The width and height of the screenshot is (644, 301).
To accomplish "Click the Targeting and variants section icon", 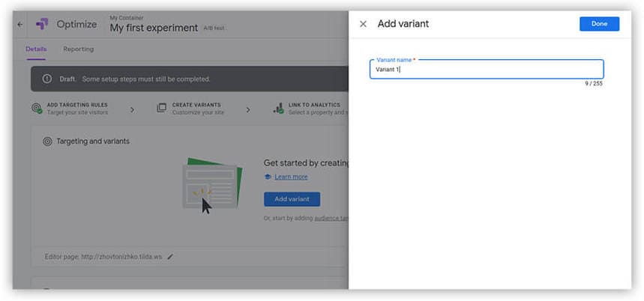I will 47,141.
